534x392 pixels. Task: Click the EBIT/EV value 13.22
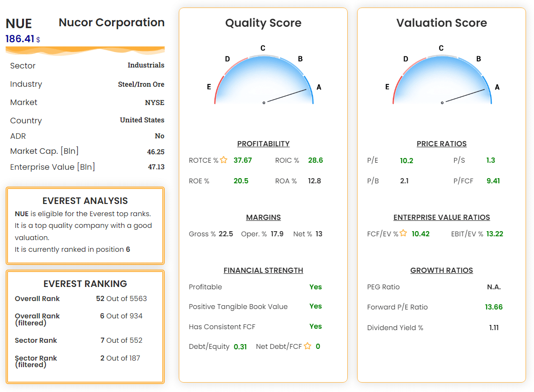(x=495, y=234)
